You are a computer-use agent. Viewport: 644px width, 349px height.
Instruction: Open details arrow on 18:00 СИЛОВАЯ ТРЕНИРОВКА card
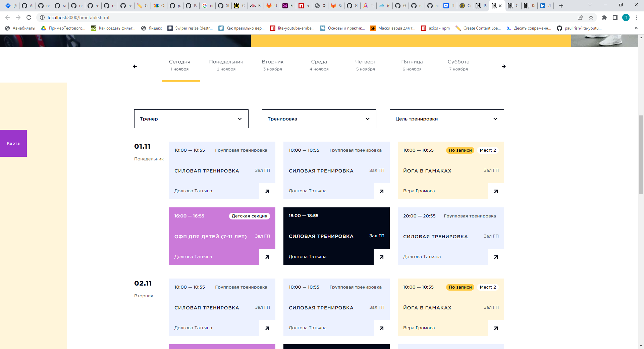click(381, 257)
